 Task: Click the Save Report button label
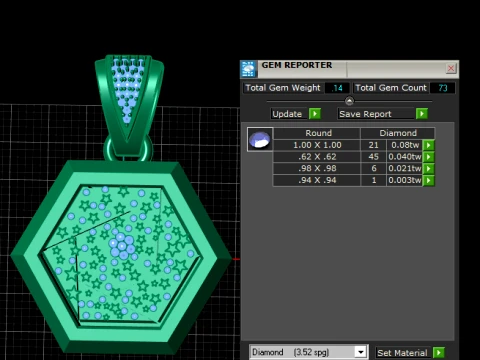click(x=376, y=114)
